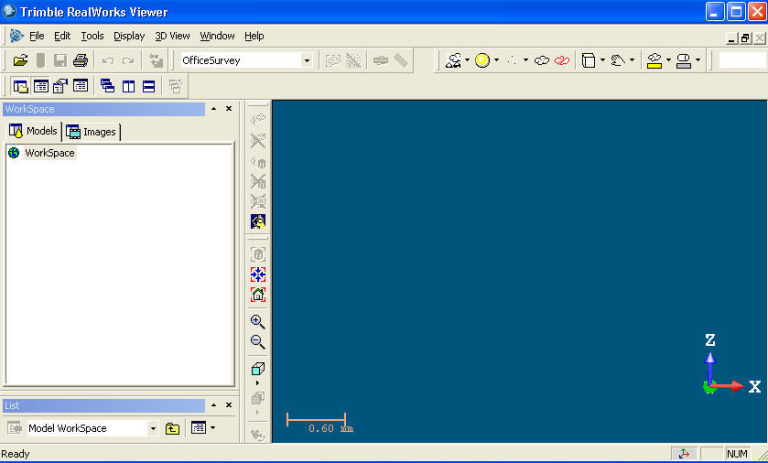The width and height of the screenshot is (768, 463).
Task: Expand the Model WorkSpace dropdown list
Action: (153, 428)
